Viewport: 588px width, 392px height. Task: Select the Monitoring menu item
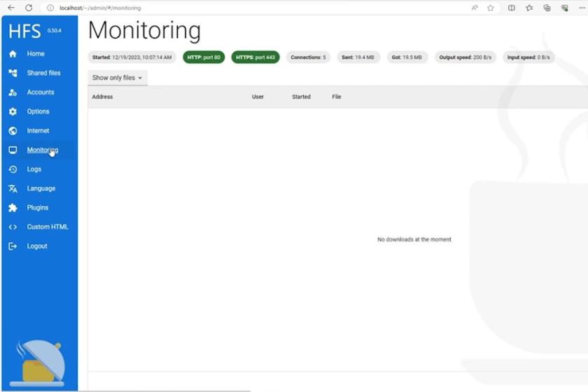pyautogui.click(x=43, y=150)
